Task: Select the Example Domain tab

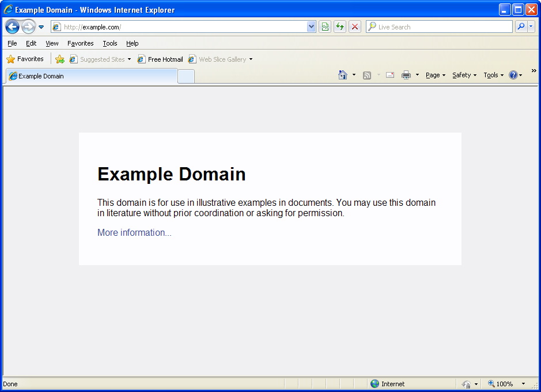Action: (x=92, y=76)
